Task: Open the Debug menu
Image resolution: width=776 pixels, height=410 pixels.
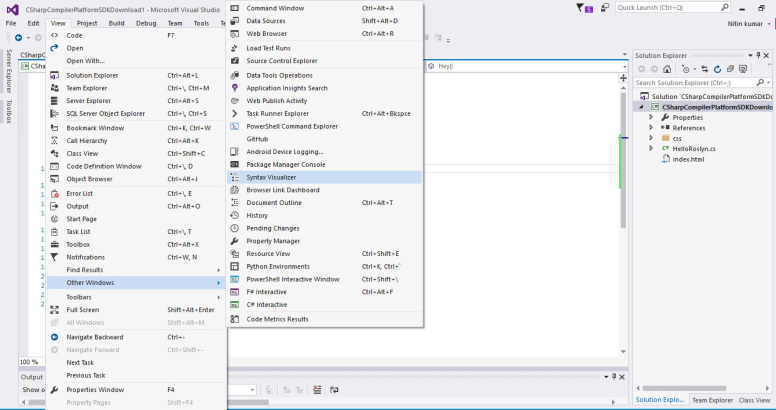Action: pyautogui.click(x=146, y=23)
